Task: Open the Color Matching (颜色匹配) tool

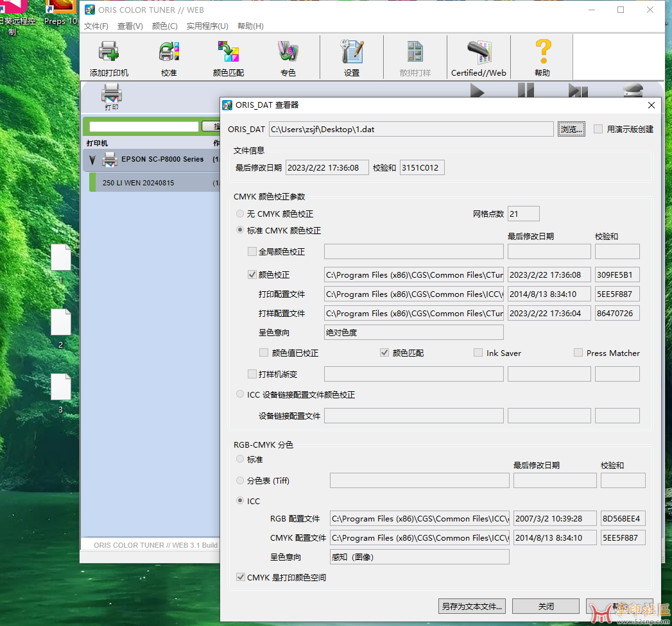Action: (x=228, y=57)
